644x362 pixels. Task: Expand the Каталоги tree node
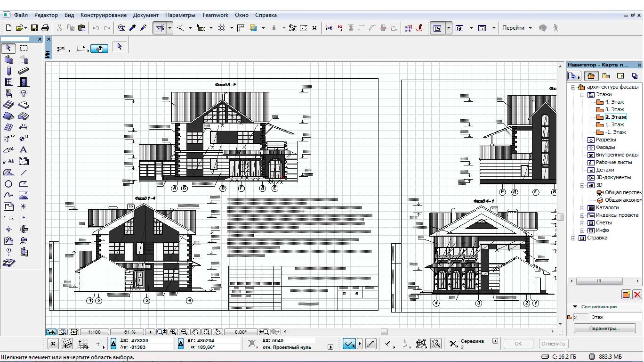click(582, 207)
